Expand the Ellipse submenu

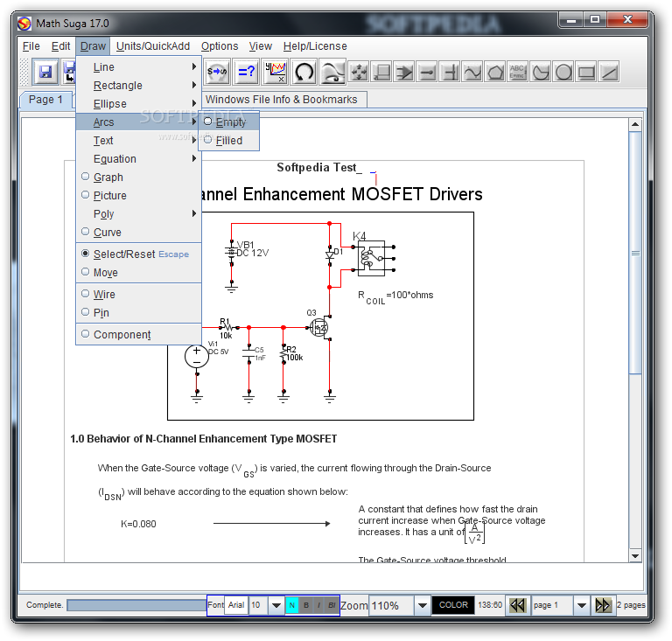pyautogui.click(x=138, y=103)
